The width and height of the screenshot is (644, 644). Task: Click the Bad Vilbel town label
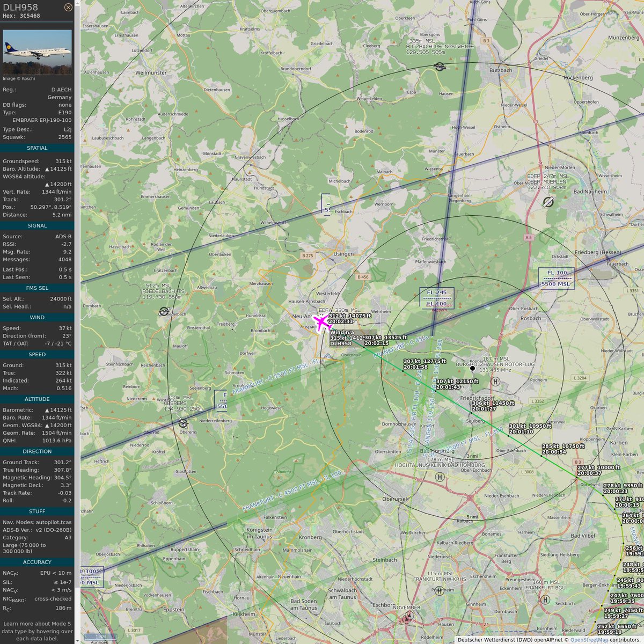(582, 537)
